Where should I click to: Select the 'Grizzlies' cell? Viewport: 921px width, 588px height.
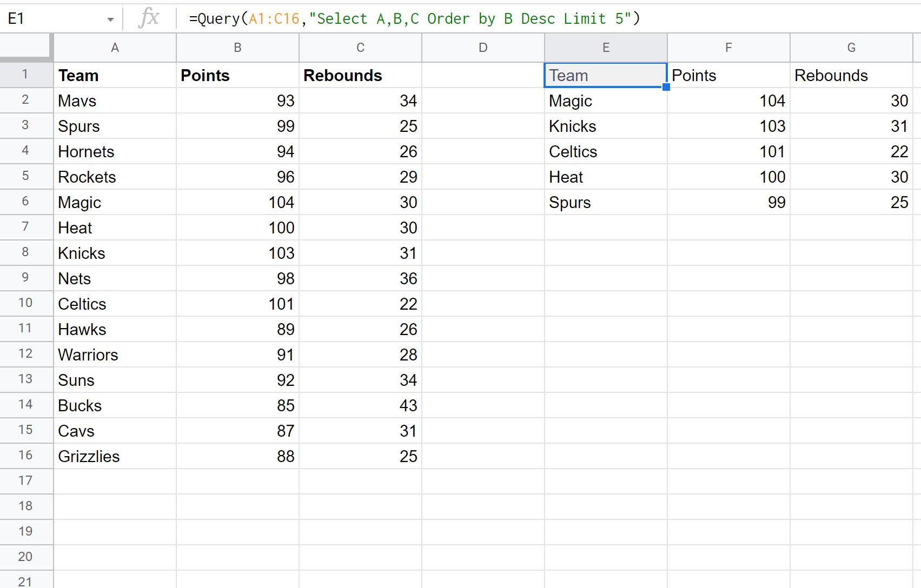(115, 456)
